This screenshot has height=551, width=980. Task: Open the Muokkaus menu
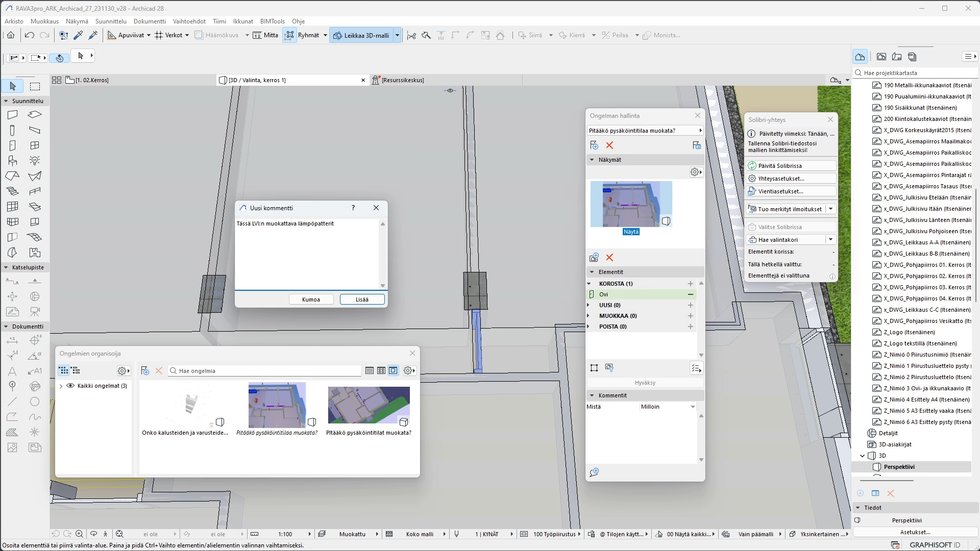point(44,21)
